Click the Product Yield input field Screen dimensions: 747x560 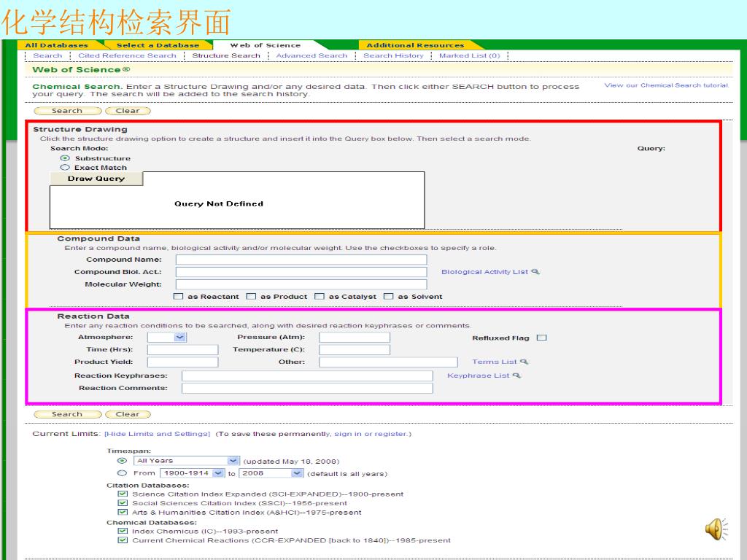pos(182,362)
